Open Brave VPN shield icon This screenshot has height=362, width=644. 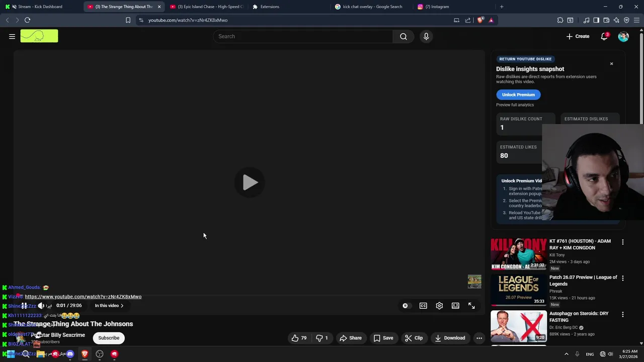coord(626,20)
